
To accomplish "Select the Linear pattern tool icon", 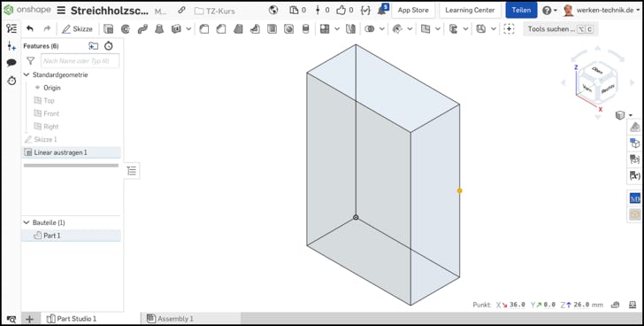I will (325, 28).
